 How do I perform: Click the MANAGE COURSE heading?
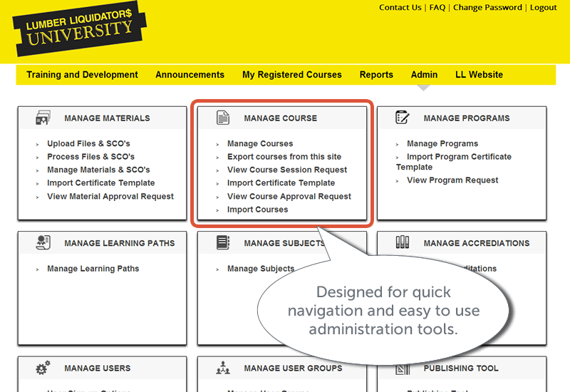click(280, 118)
